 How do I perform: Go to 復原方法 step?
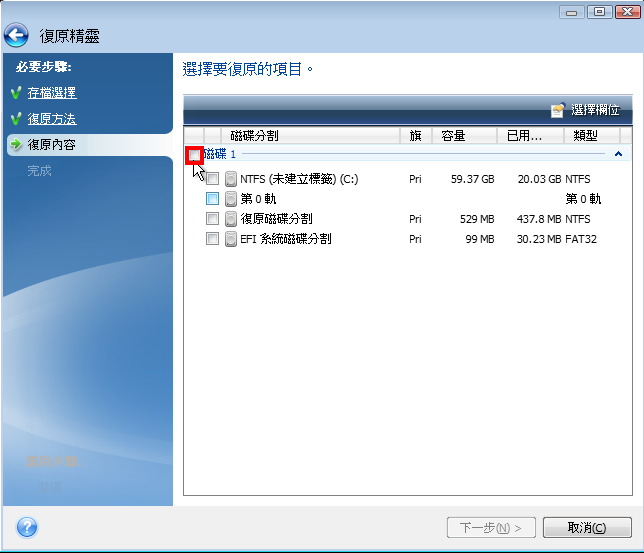[x=52, y=119]
